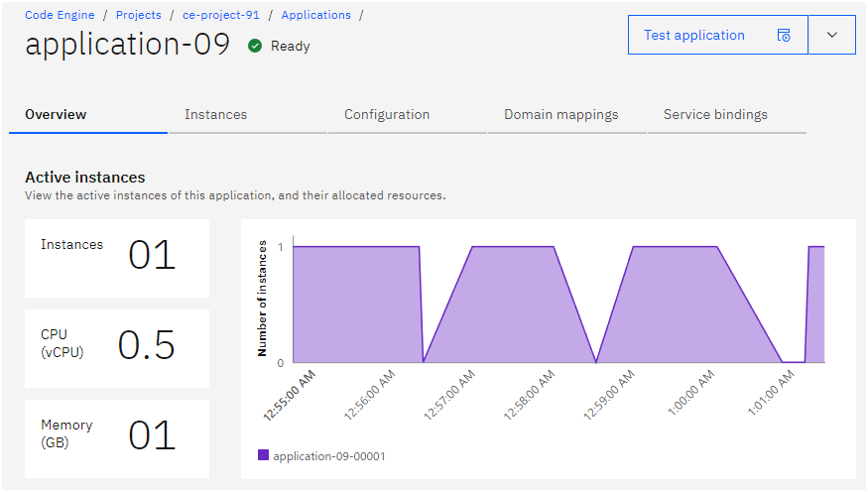
Task: Click the 1:01:00 AM axis label
Action: click(771, 394)
